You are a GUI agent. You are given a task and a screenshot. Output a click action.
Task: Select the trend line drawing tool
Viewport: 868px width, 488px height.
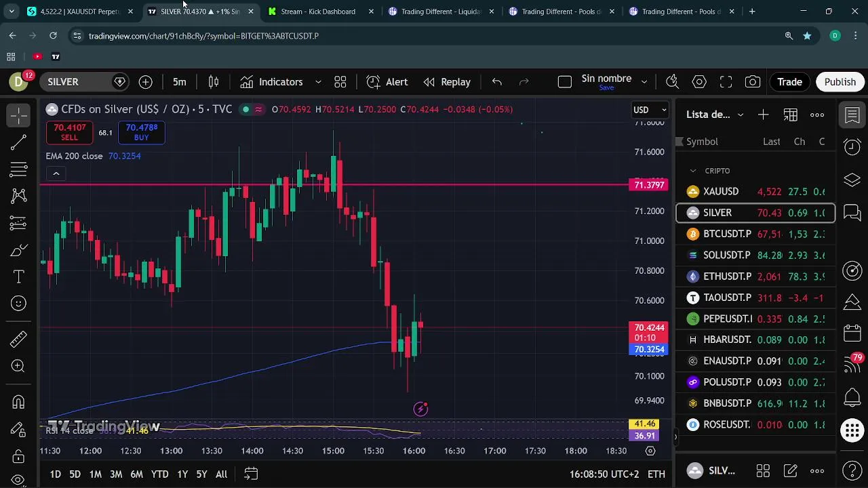18,142
